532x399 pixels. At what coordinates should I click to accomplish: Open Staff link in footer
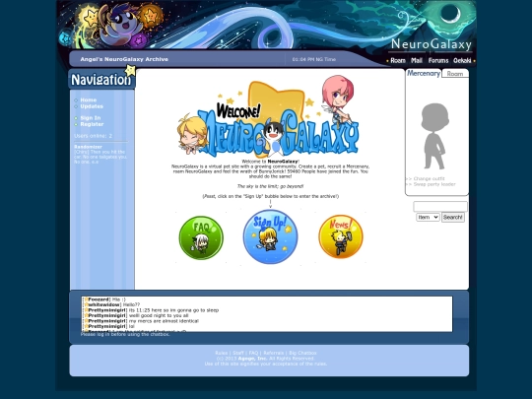(x=238, y=353)
